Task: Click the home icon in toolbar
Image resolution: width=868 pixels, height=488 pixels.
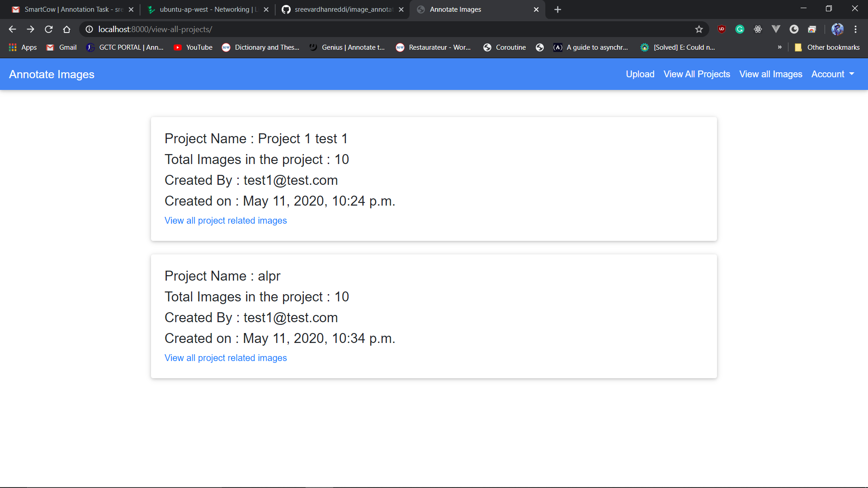Action: point(66,29)
